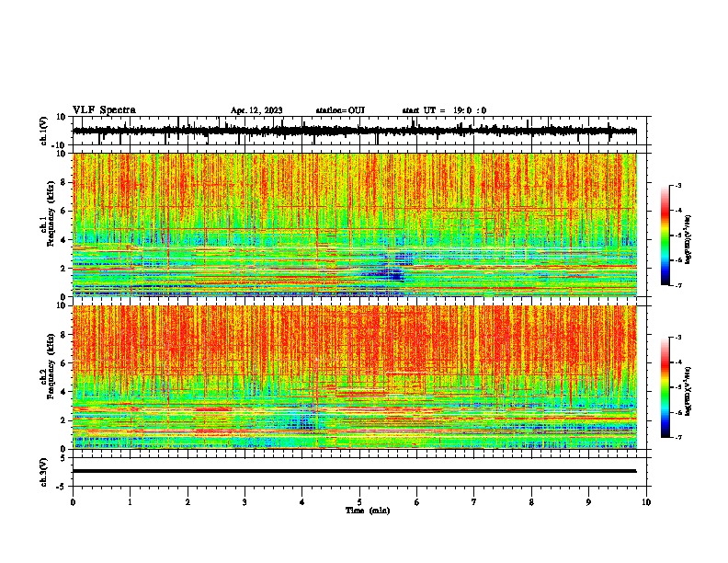Click the "-3" label on ch.2 color bar

[677, 338]
